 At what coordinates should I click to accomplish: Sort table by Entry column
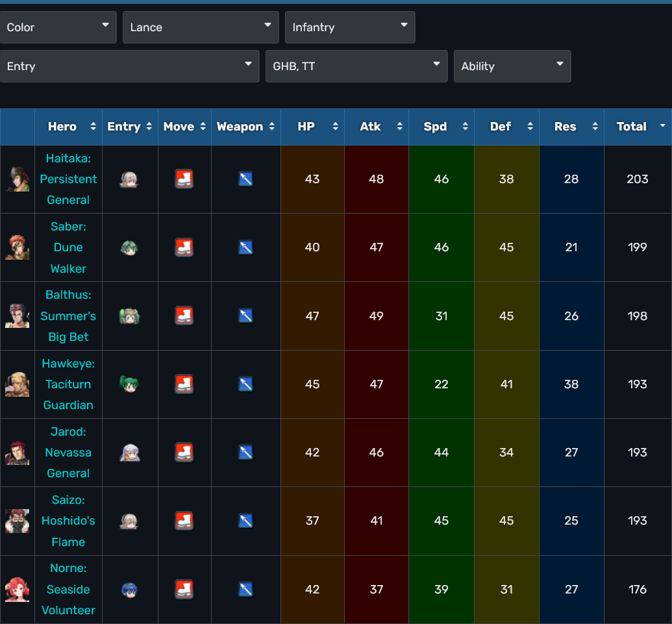pyautogui.click(x=131, y=127)
